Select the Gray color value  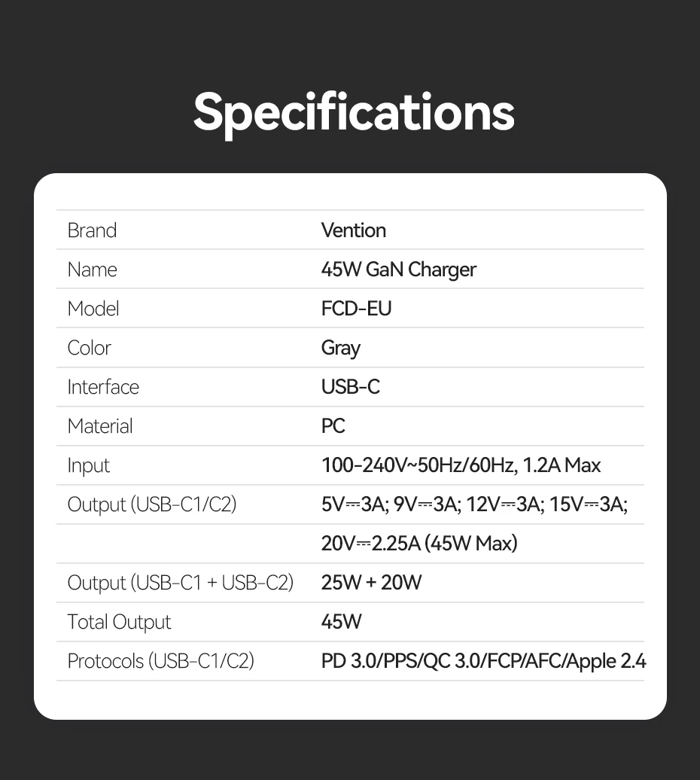(x=340, y=348)
